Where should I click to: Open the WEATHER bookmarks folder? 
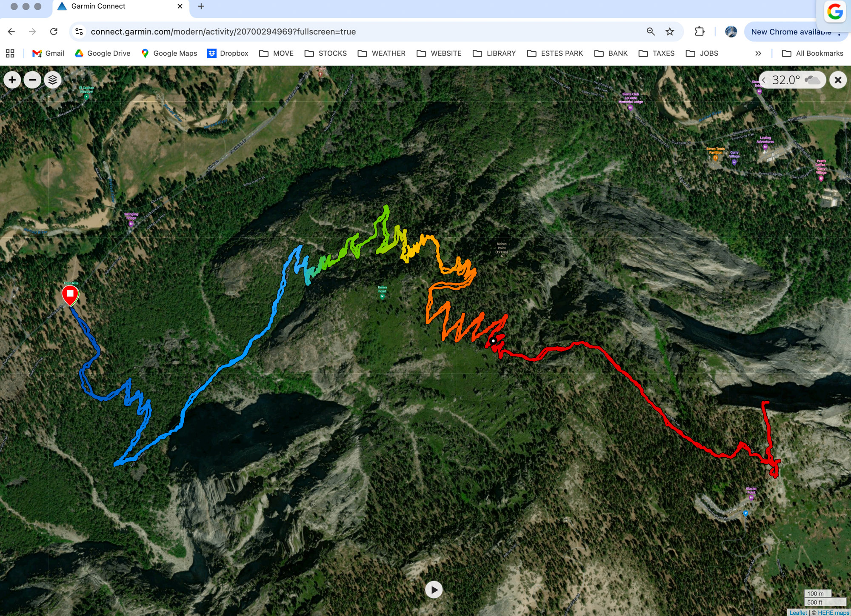tap(382, 53)
